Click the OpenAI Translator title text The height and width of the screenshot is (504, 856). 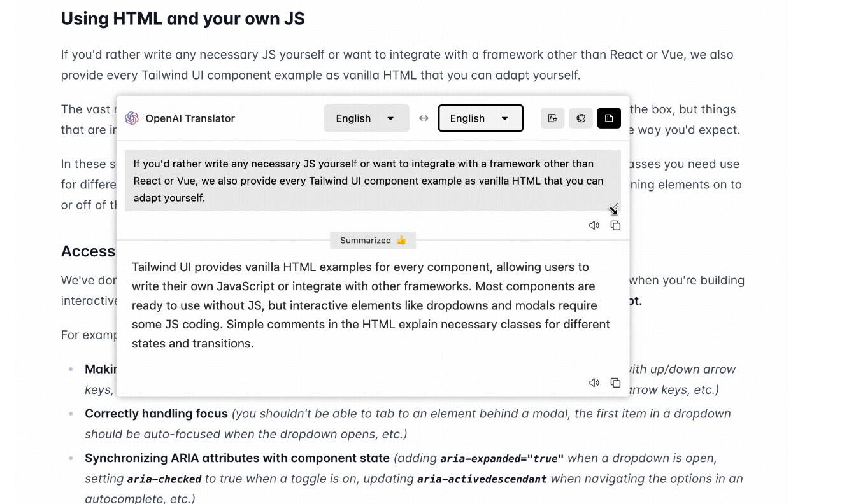pos(190,118)
